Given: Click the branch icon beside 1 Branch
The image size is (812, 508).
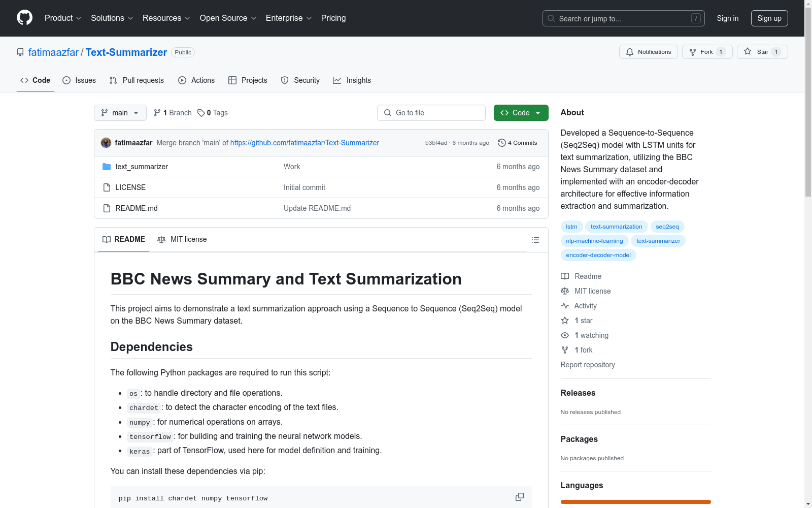Looking at the screenshot, I should (157, 113).
